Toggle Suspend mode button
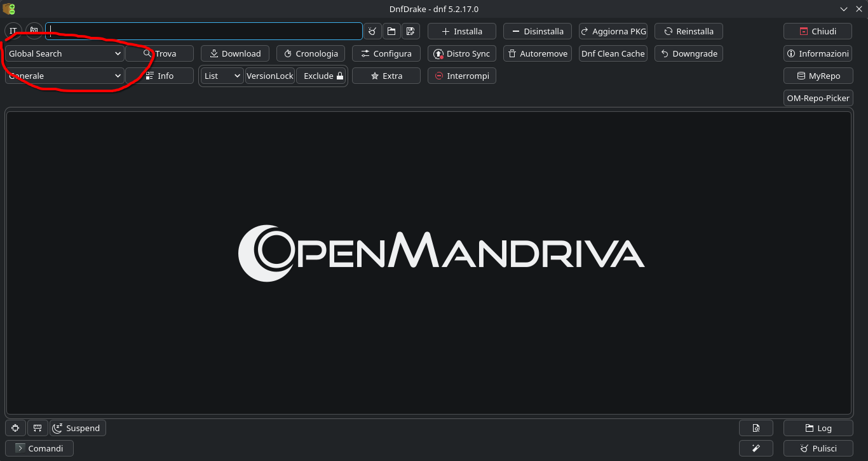The image size is (868, 461). 78,428
